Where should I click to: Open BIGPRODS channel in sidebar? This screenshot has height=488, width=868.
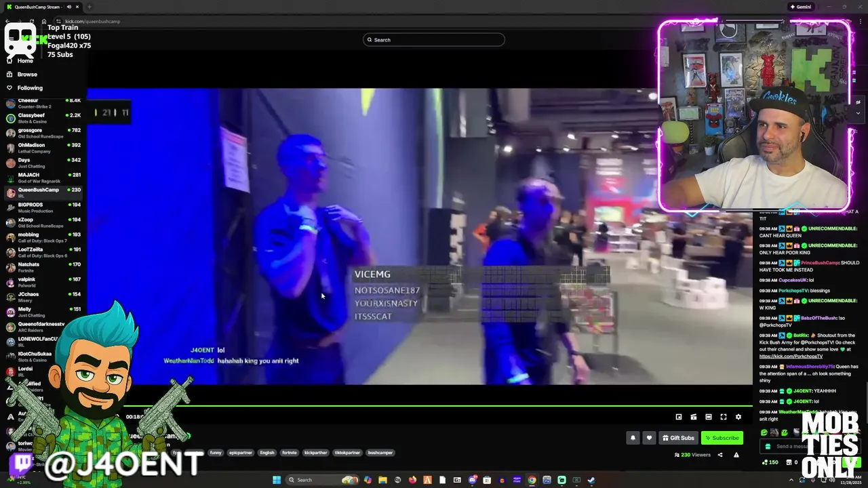point(43,207)
